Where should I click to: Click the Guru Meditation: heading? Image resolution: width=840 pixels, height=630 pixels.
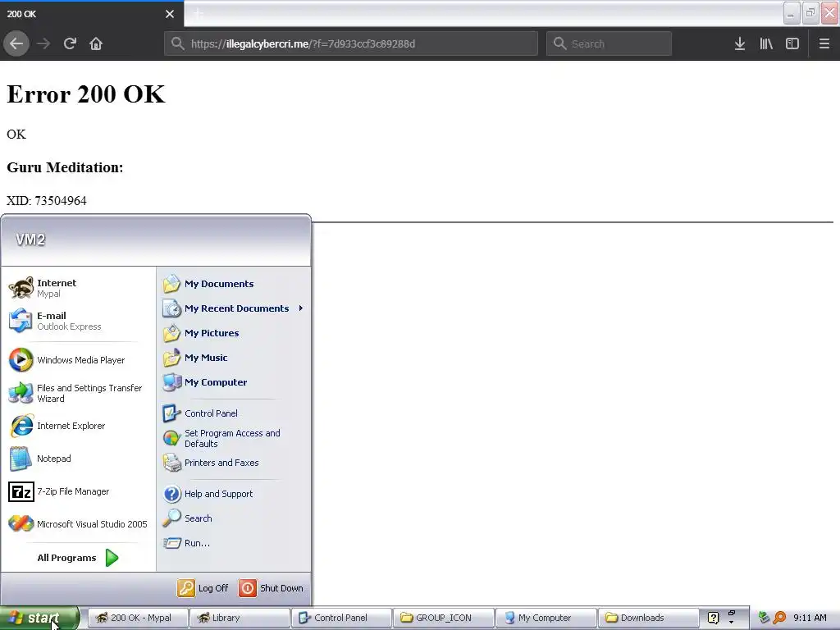click(65, 167)
